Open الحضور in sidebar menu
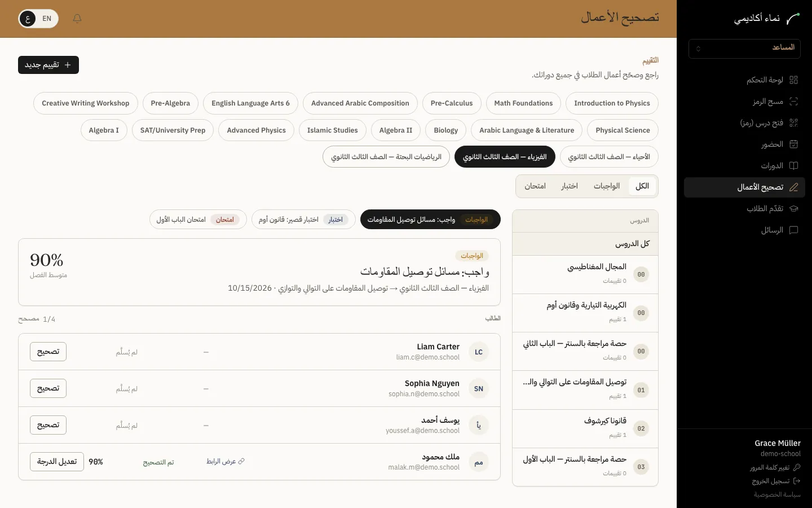This screenshot has width=812, height=508. click(744, 144)
